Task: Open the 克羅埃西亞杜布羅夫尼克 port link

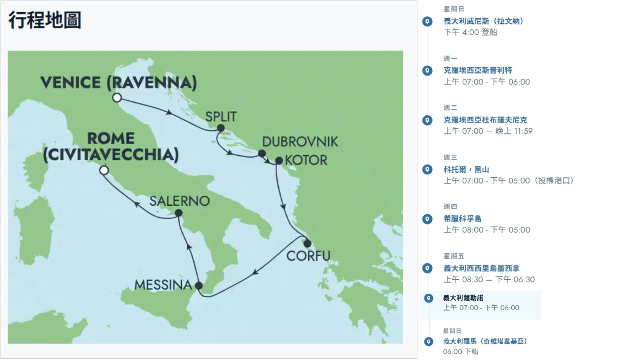Action: tap(485, 120)
